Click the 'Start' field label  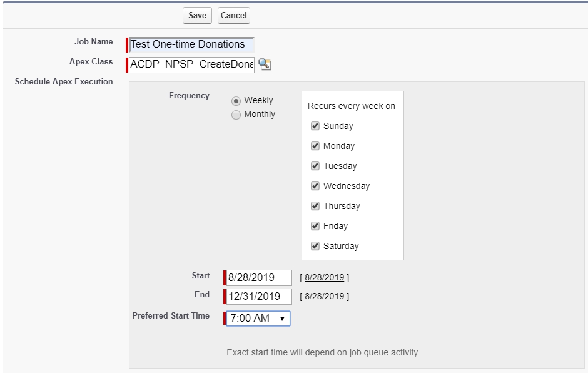pos(201,275)
